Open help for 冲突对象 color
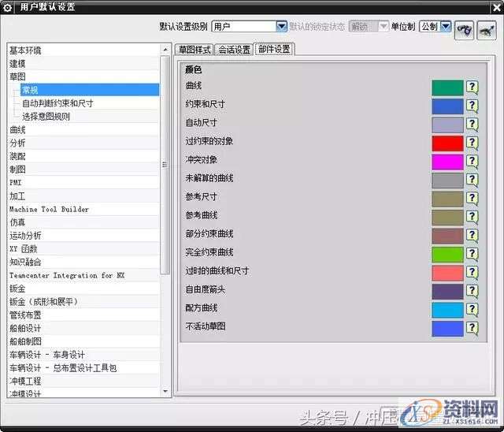This screenshot has width=504, height=432. click(472, 161)
